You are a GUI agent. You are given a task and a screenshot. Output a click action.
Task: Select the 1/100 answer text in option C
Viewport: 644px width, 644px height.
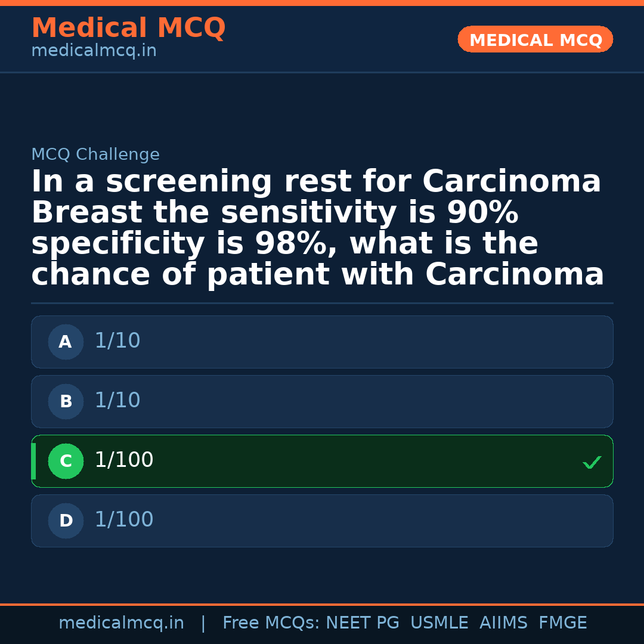124,460
